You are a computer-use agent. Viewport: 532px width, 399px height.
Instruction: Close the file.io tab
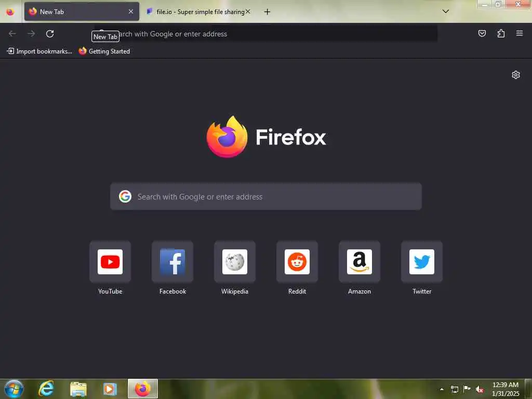coord(248,11)
